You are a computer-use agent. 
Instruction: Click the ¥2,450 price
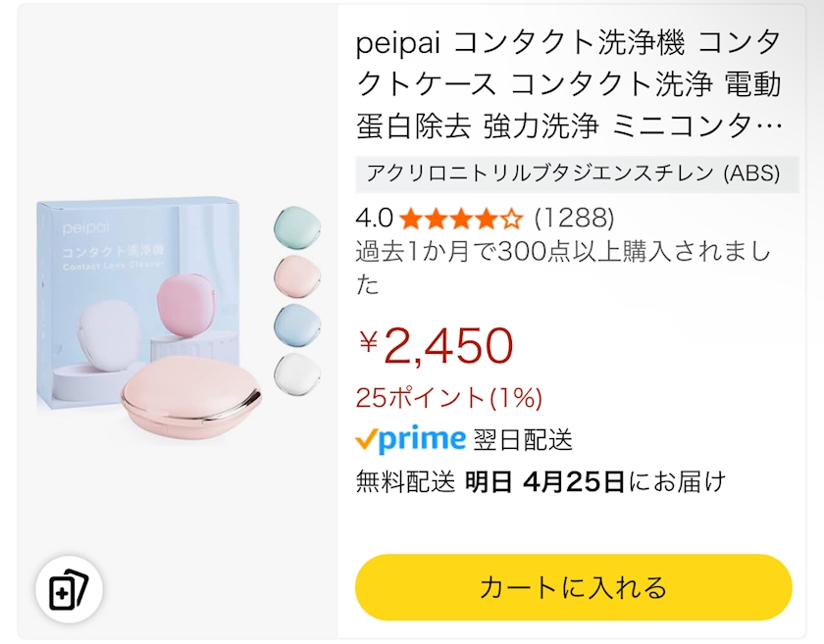[438, 344]
